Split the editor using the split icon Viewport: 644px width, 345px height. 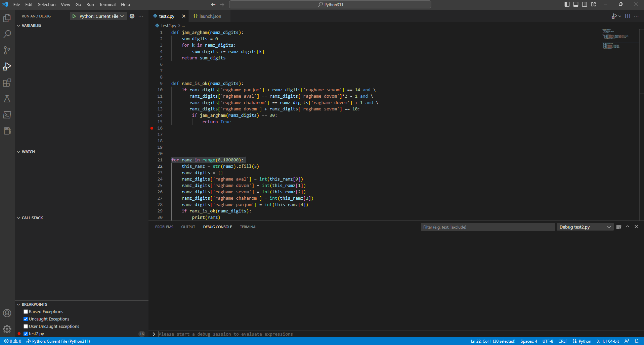tap(628, 16)
